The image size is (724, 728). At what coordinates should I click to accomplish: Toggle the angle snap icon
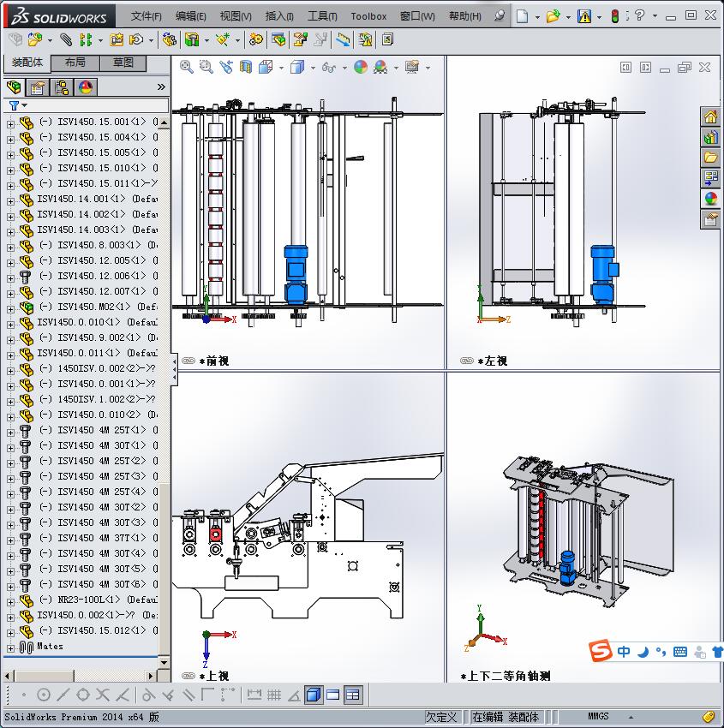click(x=294, y=695)
